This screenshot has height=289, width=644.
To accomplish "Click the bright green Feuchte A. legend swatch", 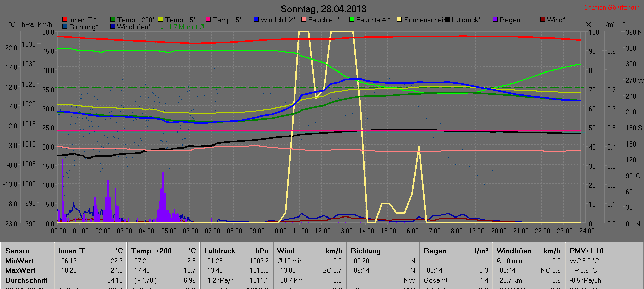I will (352, 20).
